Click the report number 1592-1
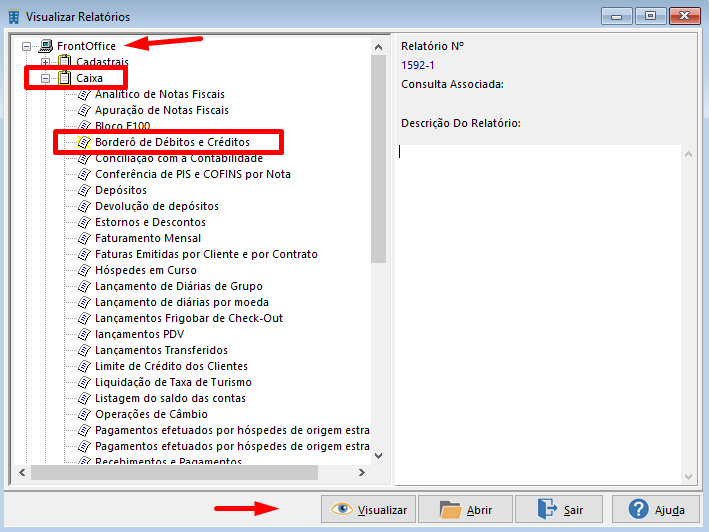This screenshot has width=709, height=532. pos(418,65)
